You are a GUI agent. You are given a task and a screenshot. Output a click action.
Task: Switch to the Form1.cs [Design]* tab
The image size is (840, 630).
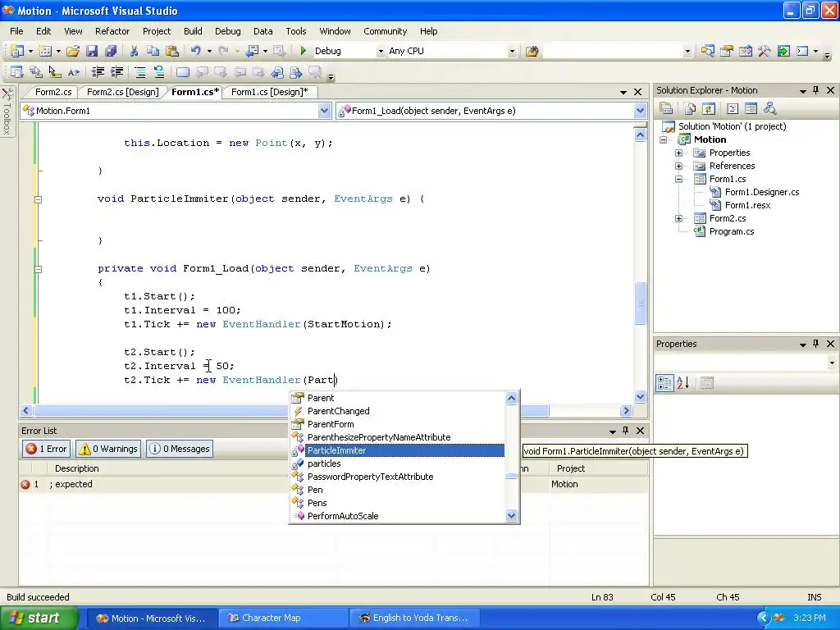coord(269,92)
